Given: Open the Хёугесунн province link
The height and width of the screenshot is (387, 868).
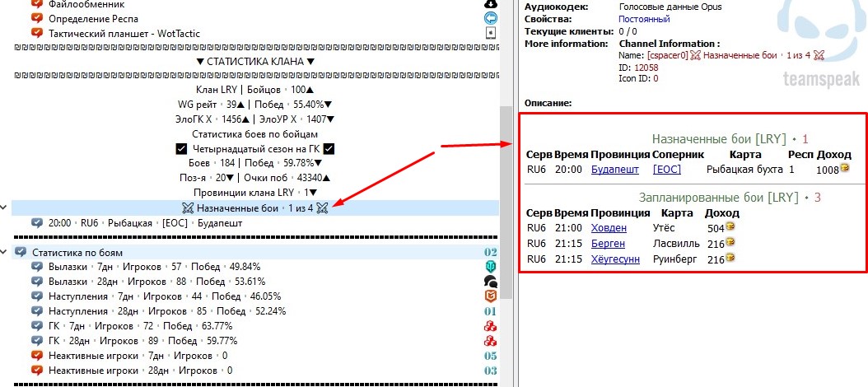Looking at the screenshot, I should [614, 259].
